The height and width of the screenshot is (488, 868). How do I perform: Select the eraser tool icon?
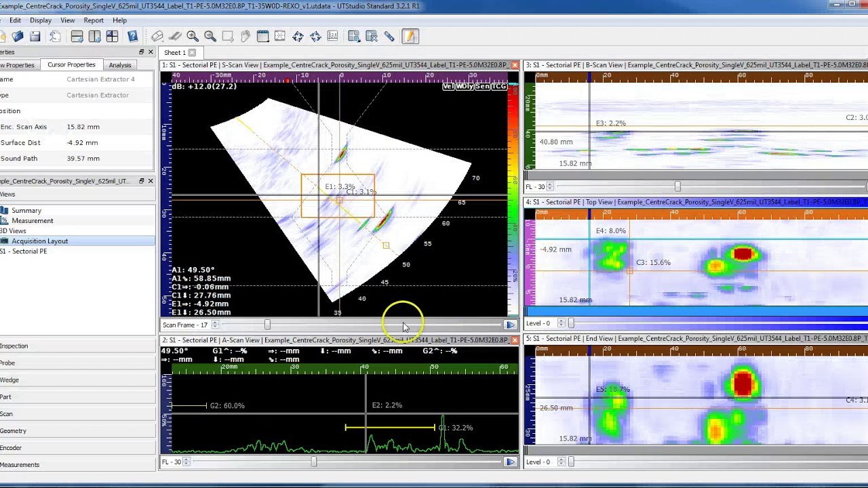[157, 37]
